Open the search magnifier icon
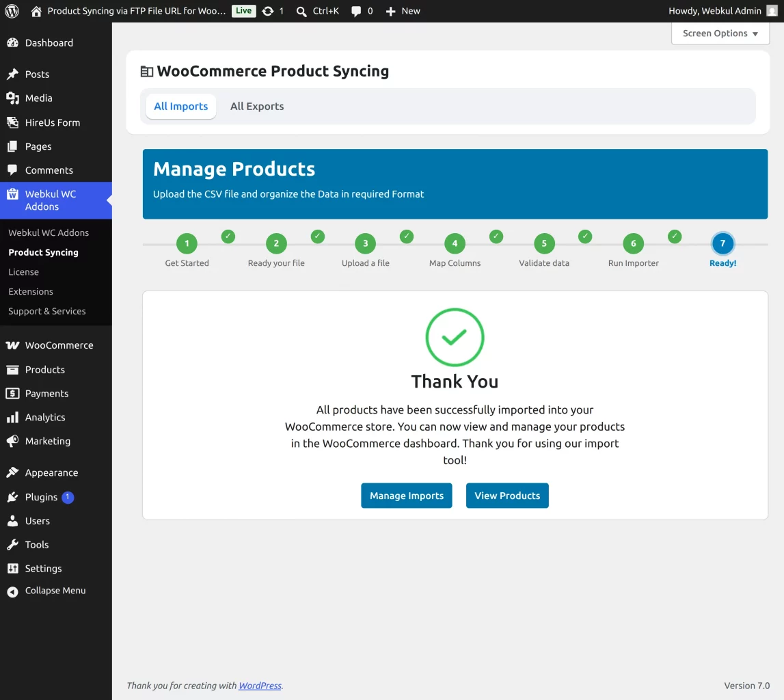Viewport: 784px width, 700px height. click(x=301, y=12)
